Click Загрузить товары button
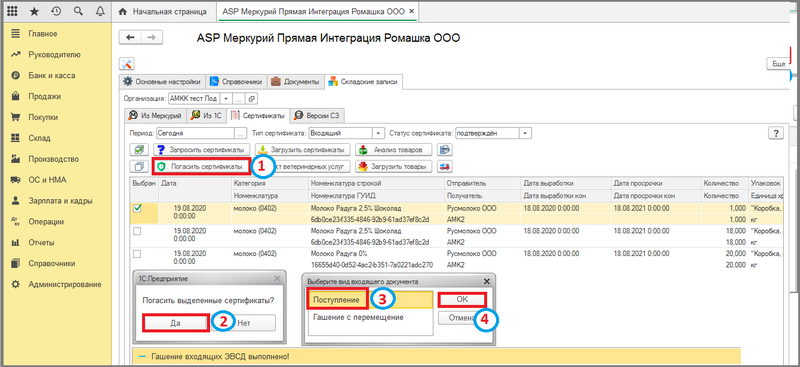The width and height of the screenshot is (800, 367). 394,166
